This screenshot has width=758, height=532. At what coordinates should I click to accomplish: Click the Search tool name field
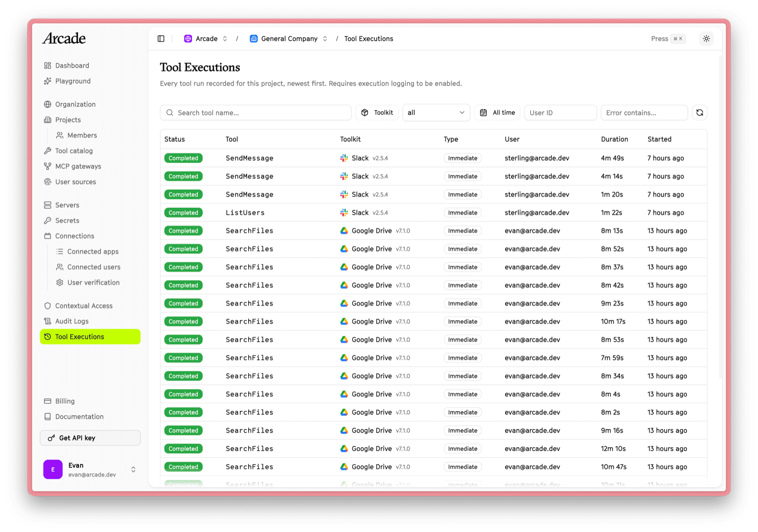pyautogui.click(x=256, y=113)
